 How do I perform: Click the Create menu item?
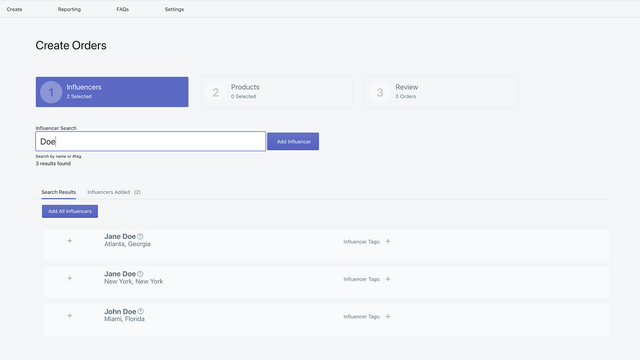[x=14, y=9]
